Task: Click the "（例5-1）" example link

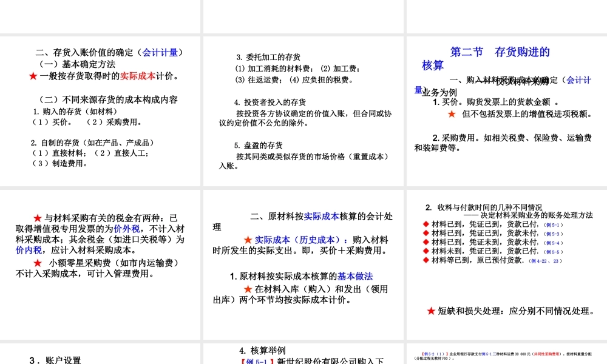Action: [554, 225]
